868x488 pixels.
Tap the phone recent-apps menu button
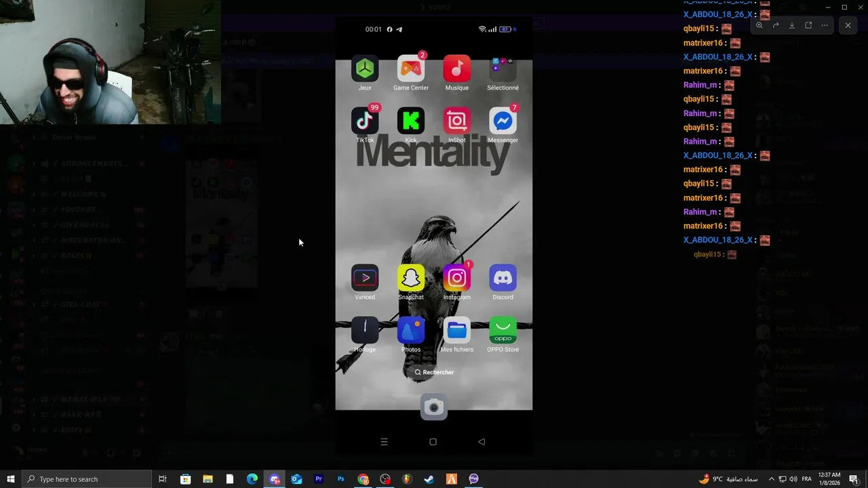point(384,442)
